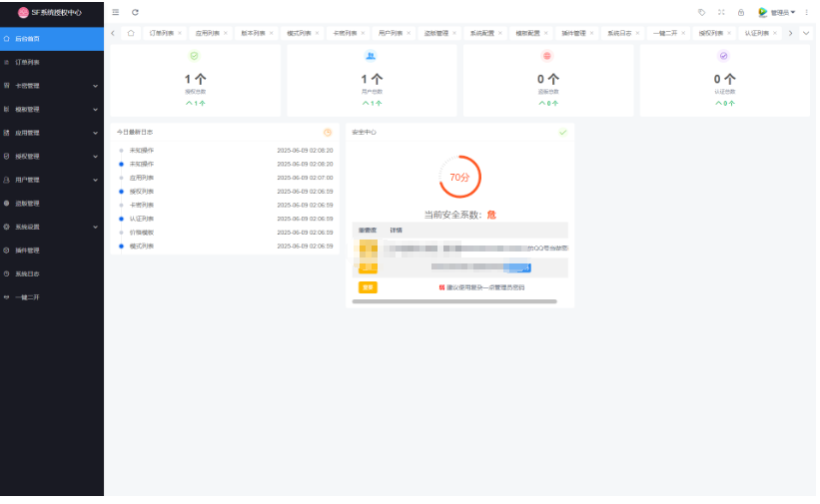Click the green shield icon on 授权总数 card
The image size is (820, 504).
[194, 56]
